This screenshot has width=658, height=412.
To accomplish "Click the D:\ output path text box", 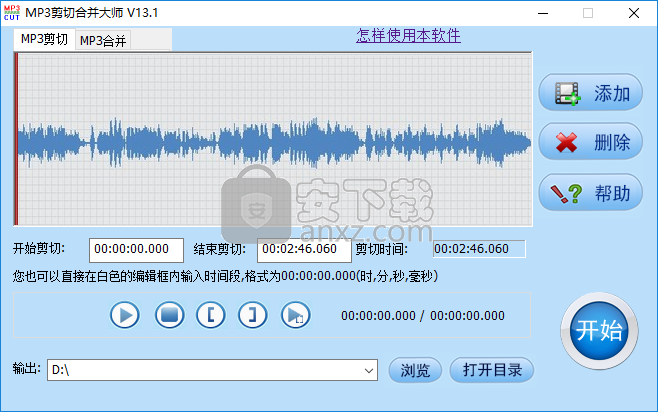I will pos(212,370).
